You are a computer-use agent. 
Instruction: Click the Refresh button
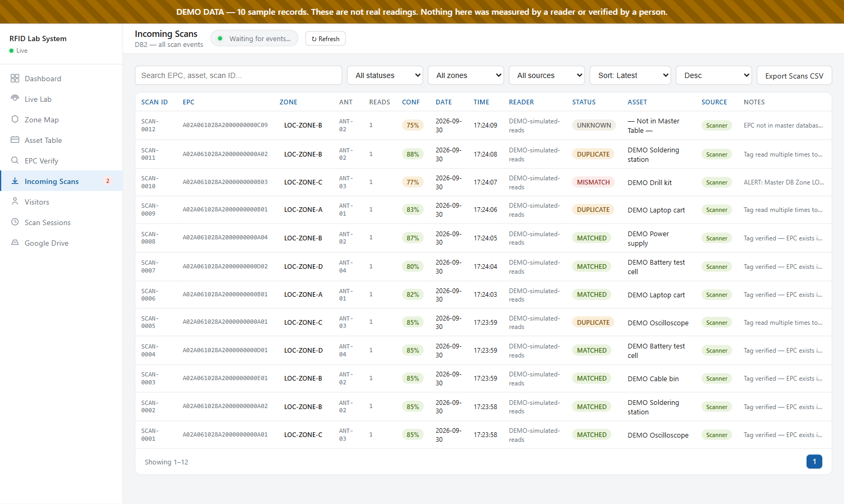click(x=325, y=38)
